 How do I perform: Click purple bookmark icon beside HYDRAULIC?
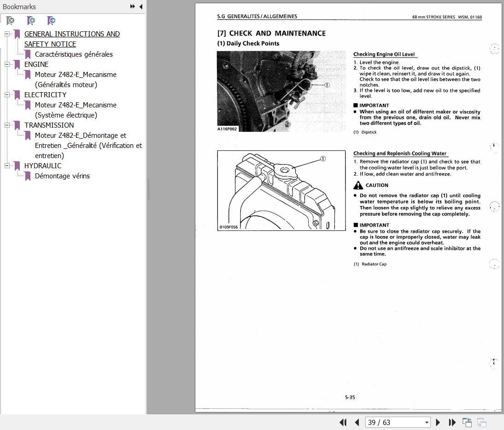(x=18, y=165)
